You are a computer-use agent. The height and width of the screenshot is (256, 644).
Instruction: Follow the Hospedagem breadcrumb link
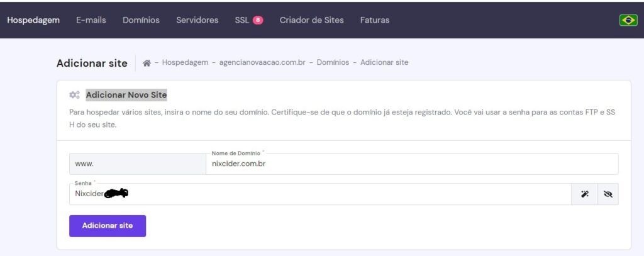185,63
